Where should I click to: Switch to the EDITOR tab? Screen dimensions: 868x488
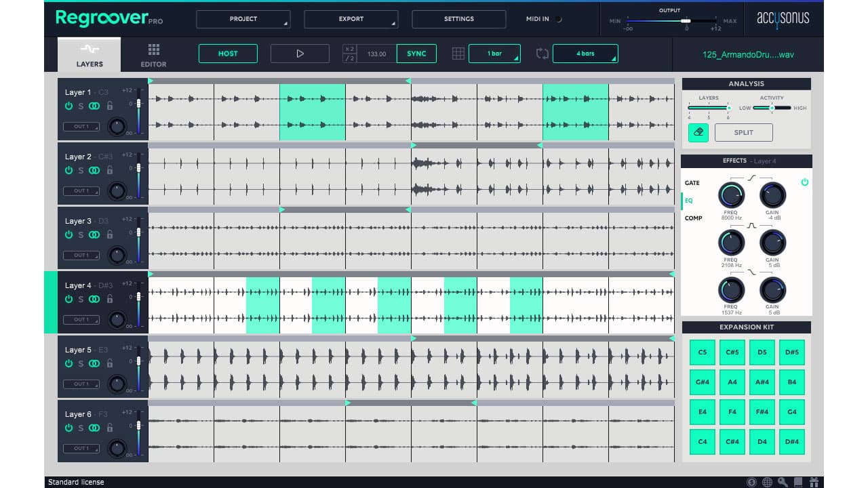153,56
